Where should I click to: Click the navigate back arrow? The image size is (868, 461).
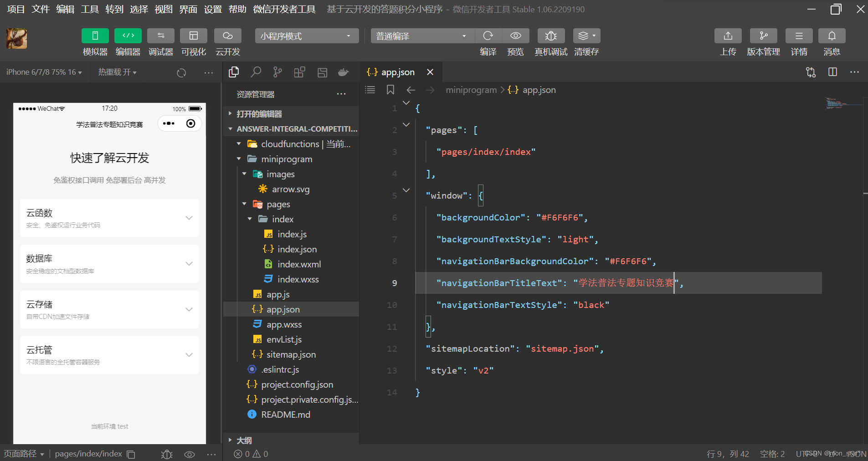click(411, 90)
